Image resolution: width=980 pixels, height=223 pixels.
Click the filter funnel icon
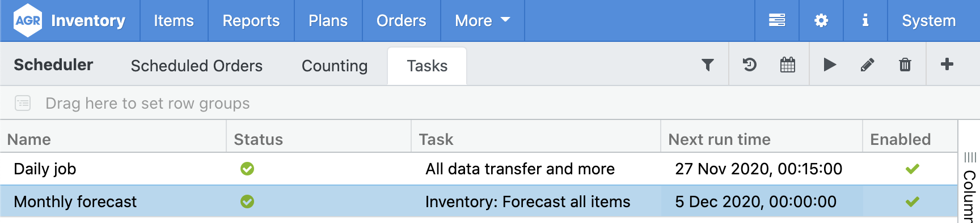tap(708, 65)
